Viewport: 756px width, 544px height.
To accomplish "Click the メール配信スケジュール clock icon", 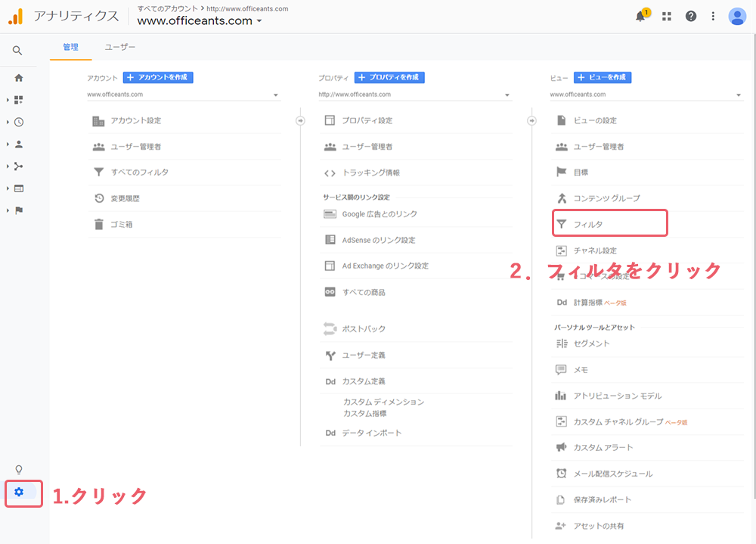I will tap(561, 474).
